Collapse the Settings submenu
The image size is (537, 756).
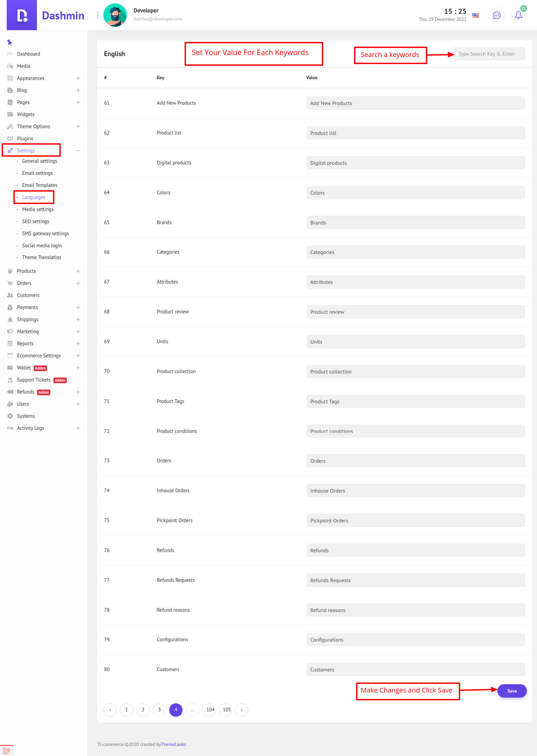click(x=78, y=151)
